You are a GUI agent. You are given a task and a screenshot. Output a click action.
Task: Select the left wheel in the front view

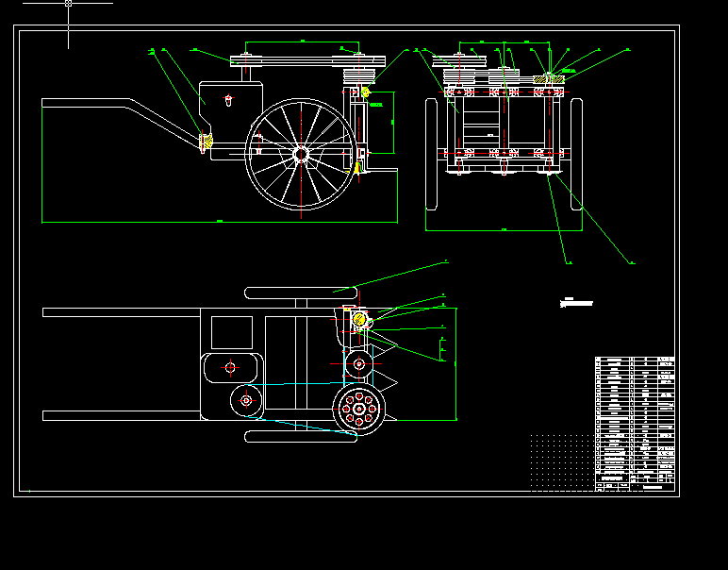pyautogui.click(x=431, y=154)
